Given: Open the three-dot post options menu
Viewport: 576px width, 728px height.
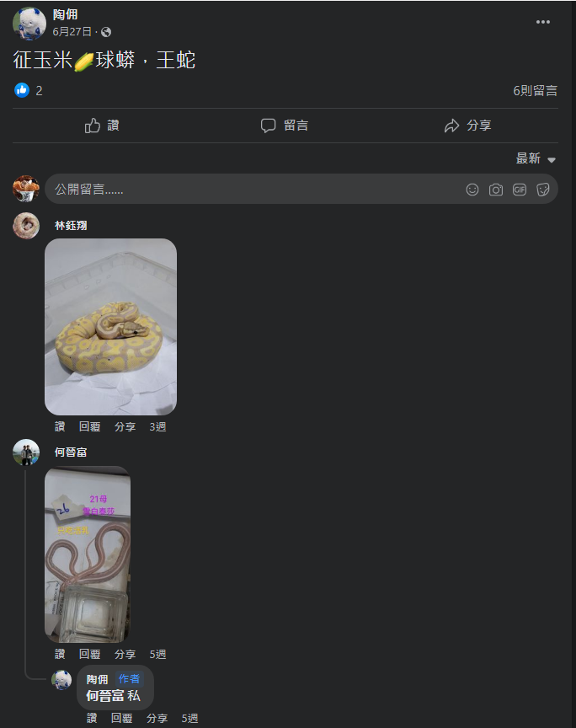Looking at the screenshot, I should click(x=542, y=22).
